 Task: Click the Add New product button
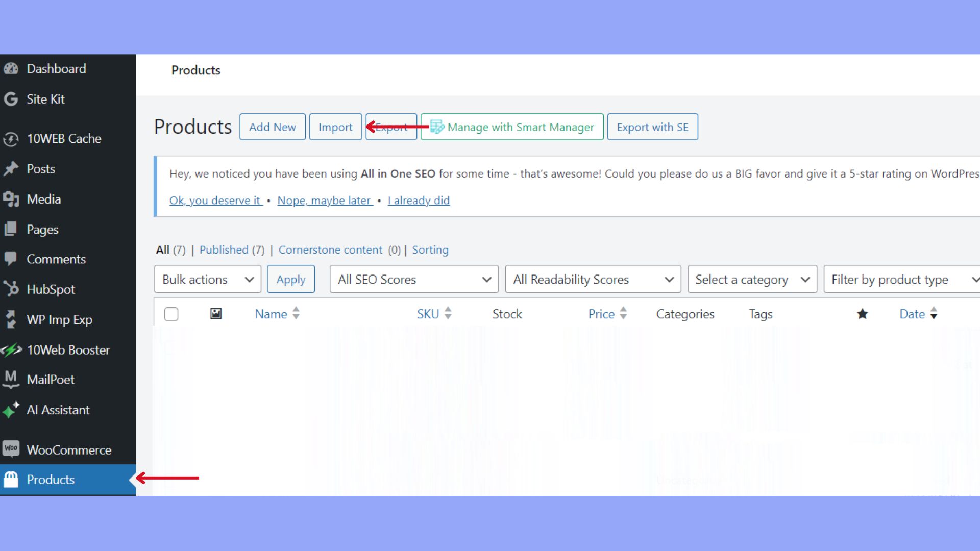click(x=272, y=127)
